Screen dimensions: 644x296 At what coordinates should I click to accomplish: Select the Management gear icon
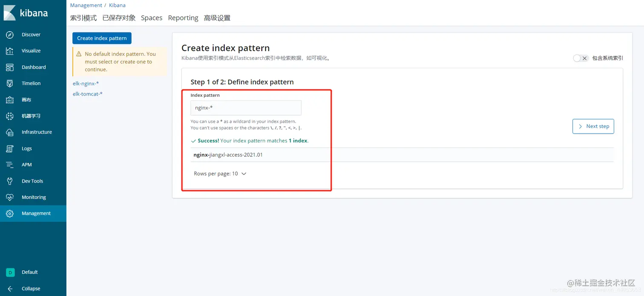click(10, 214)
